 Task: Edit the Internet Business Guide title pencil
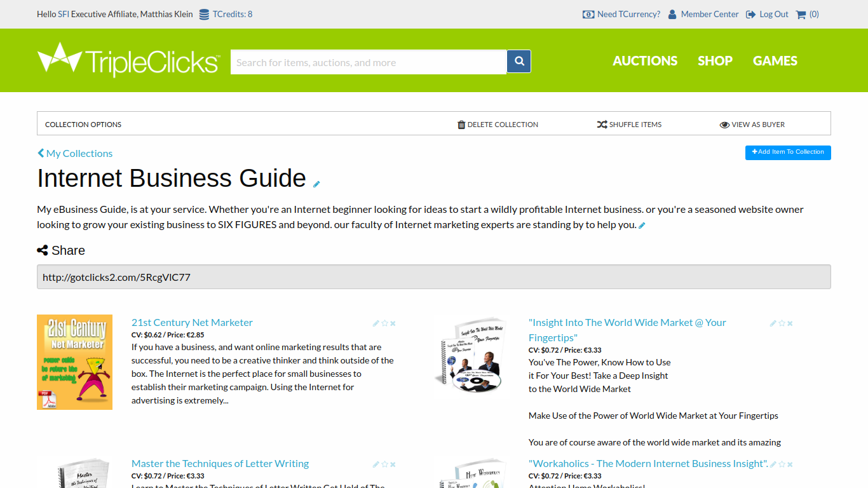(x=316, y=184)
